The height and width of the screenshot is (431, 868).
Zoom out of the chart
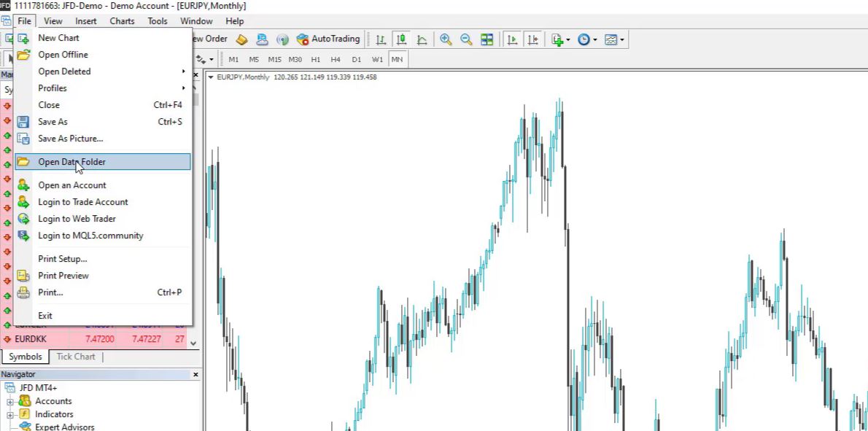coord(466,39)
